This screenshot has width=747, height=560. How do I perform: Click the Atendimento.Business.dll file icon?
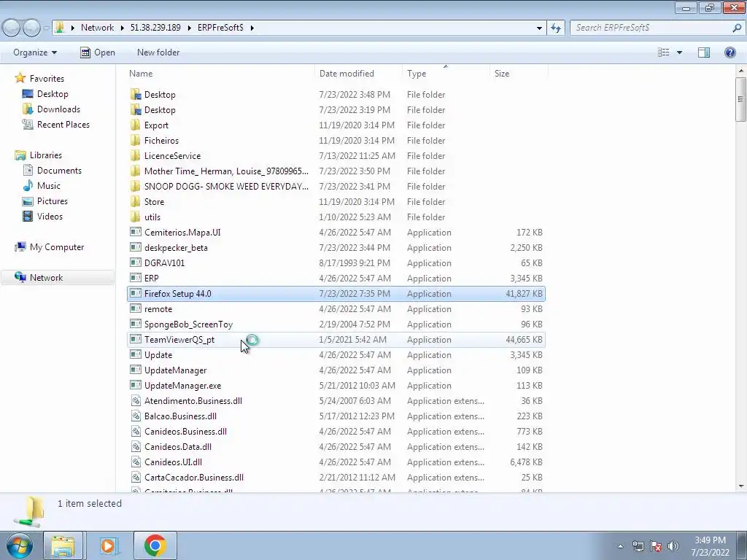[136, 401]
